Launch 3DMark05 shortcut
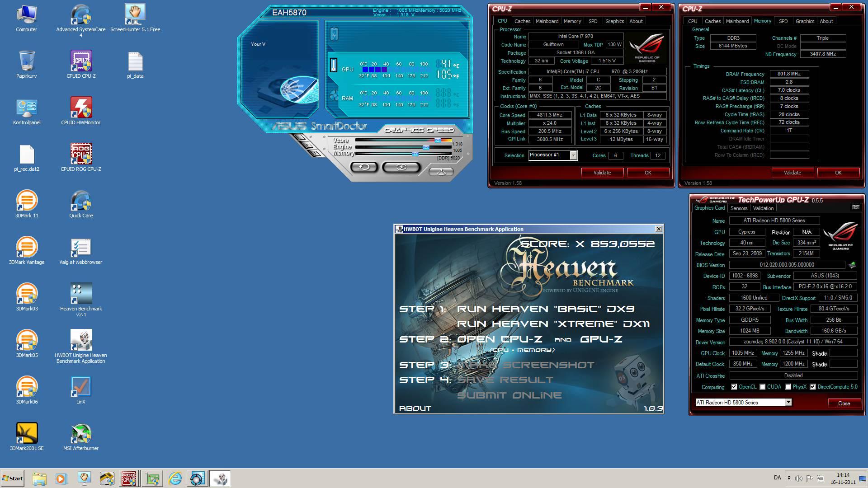868x488 pixels. [x=27, y=344]
